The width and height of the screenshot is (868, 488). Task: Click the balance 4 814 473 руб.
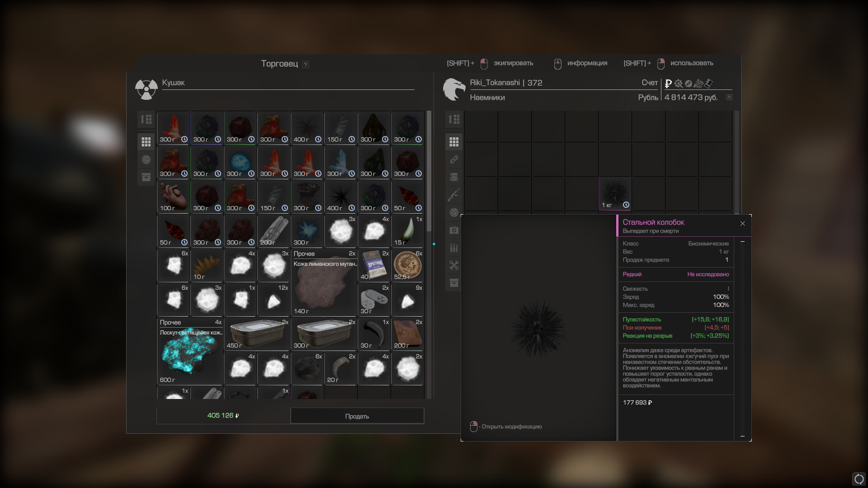coord(691,98)
